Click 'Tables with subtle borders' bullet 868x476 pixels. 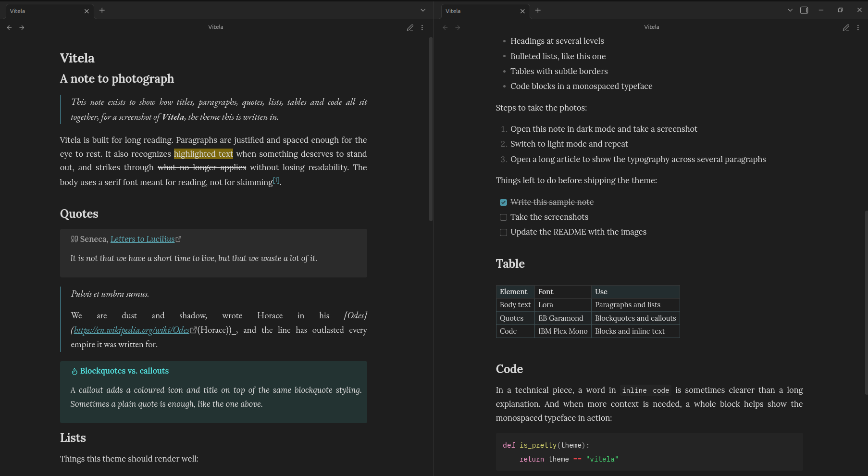[559, 71]
